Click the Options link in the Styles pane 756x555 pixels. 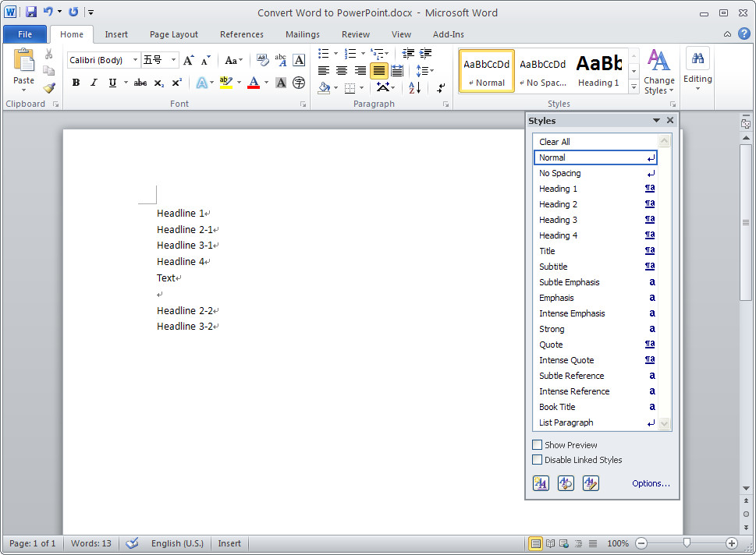click(650, 483)
